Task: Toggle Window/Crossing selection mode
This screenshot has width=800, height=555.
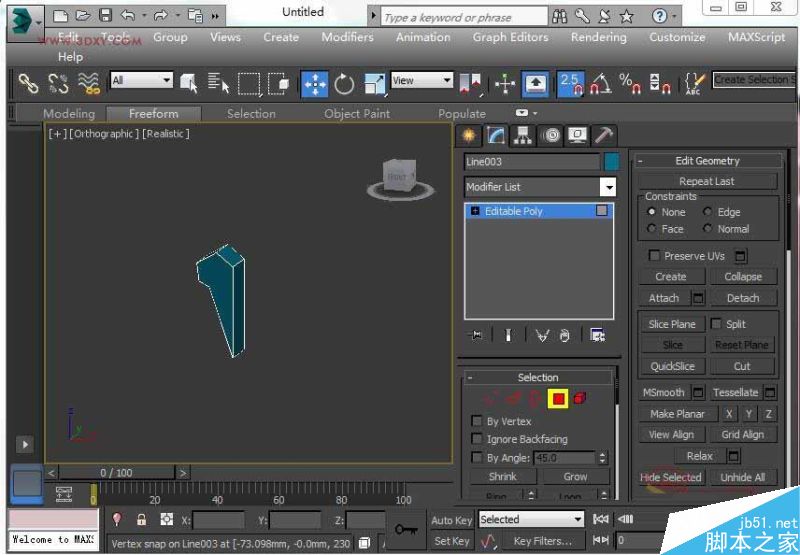Action: click(279, 84)
